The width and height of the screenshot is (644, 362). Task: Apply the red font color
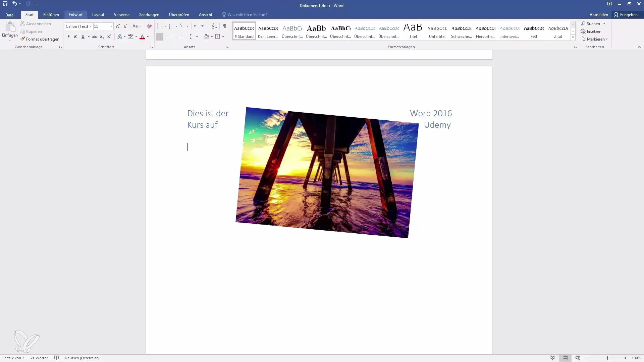(142, 37)
